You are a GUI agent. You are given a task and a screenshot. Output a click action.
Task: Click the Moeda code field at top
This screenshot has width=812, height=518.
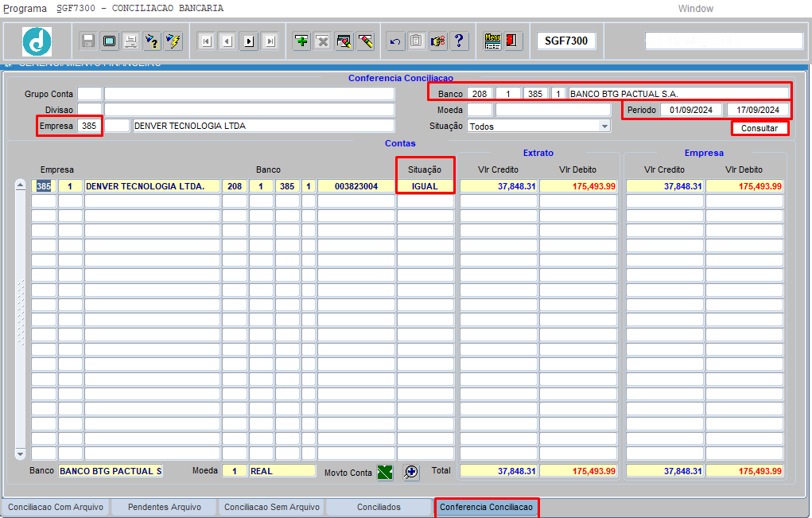[x=480, y=110]
